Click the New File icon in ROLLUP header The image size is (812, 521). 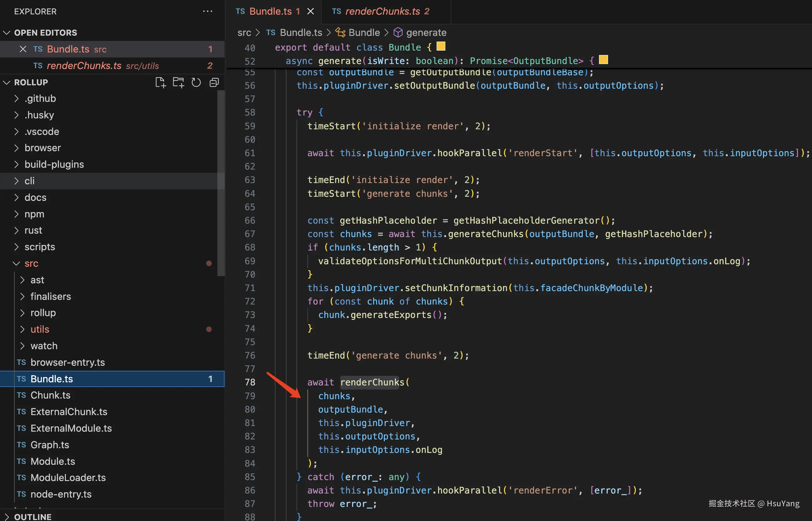[x=160, y=82]
